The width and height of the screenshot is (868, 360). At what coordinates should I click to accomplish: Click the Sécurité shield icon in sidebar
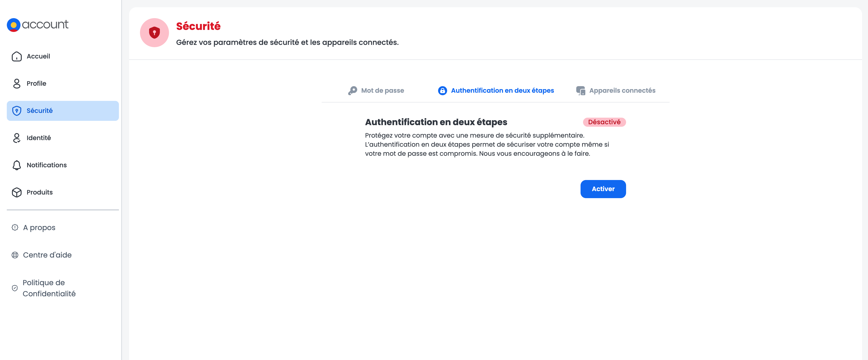point(17,111)
